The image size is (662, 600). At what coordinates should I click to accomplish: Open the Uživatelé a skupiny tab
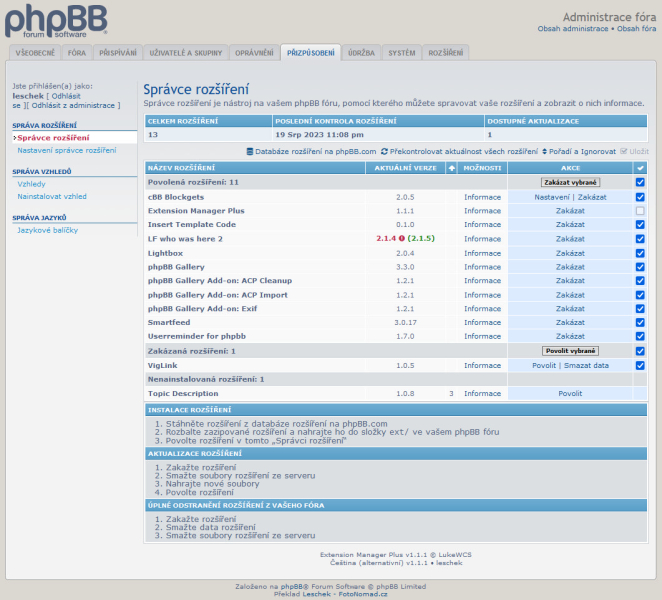[x=186, y=53]
